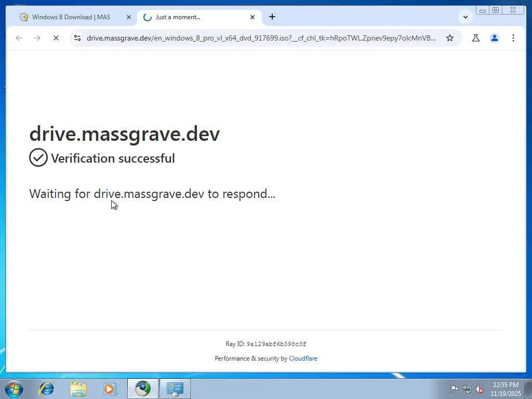Click the address bar URL
Screen dimensions: 532x399
[261, 38]
